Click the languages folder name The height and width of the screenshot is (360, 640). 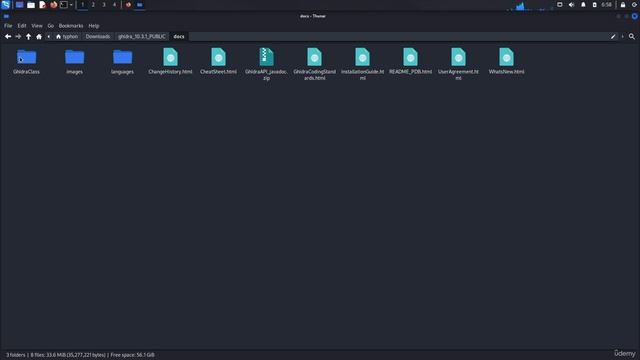(122, 72)
